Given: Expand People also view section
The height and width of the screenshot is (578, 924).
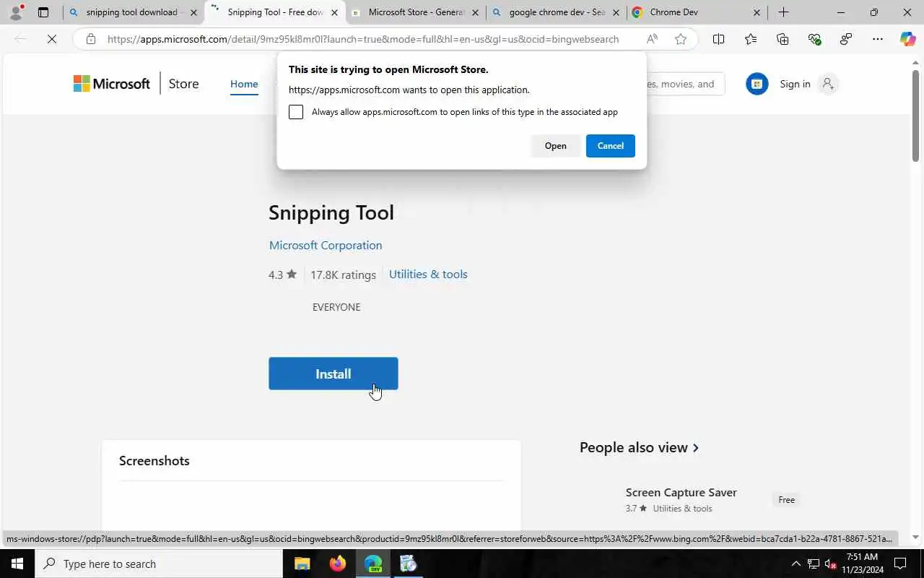Looking at the screenshot, I should tap(639, 447).
